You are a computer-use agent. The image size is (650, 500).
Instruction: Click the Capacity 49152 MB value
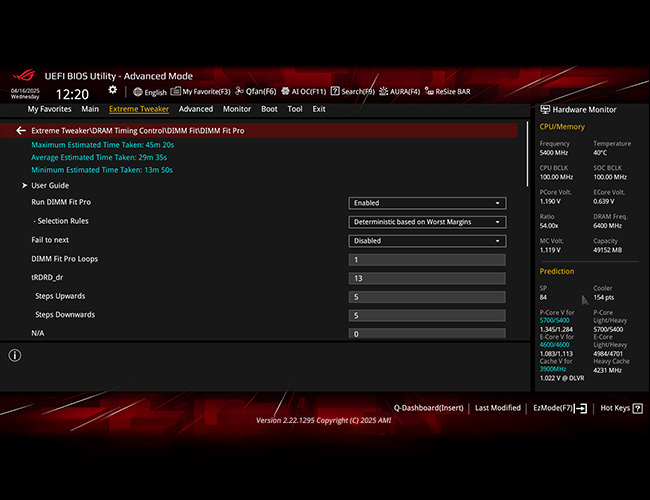(607, 250)
